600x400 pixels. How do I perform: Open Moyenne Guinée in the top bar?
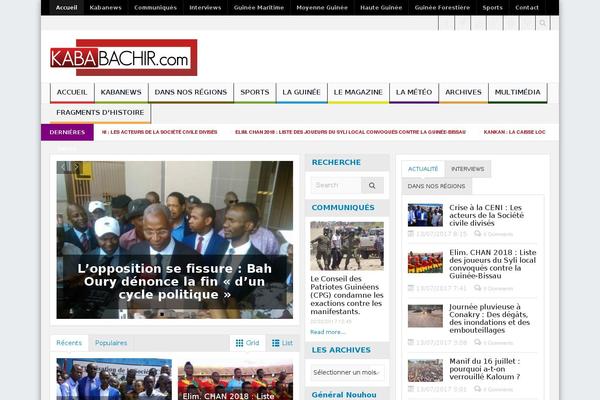pyautogui.click(x=322, y=8)
